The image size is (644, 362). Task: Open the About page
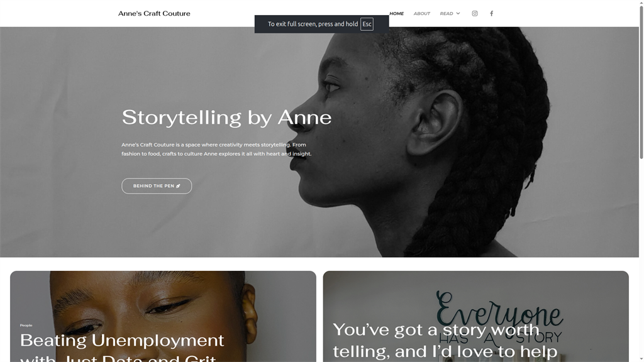(422, 14)
